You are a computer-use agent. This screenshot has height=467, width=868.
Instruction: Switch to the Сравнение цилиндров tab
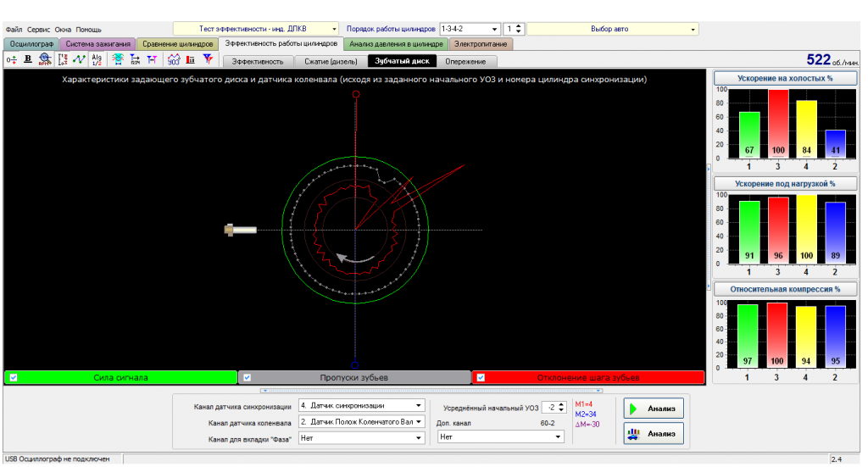[178, 44]
